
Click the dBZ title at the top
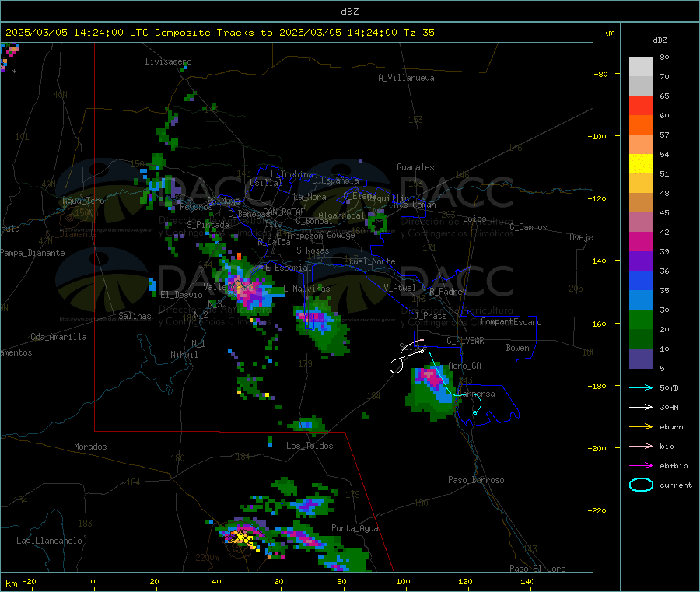[349, 12]
